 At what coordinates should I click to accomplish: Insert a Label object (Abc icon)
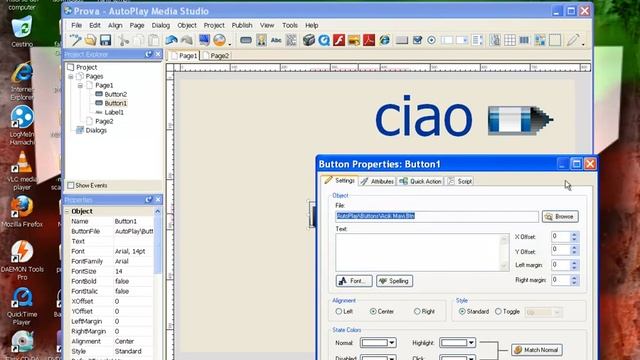(x=276, y=40)
